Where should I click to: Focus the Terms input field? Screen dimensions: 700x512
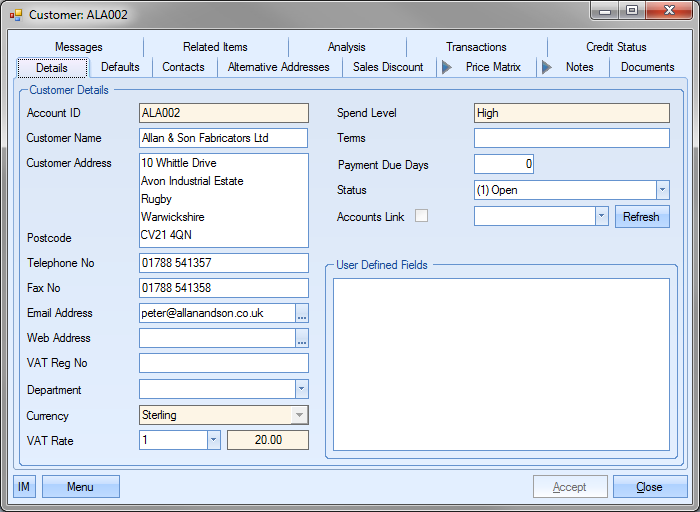click(571, 138)
